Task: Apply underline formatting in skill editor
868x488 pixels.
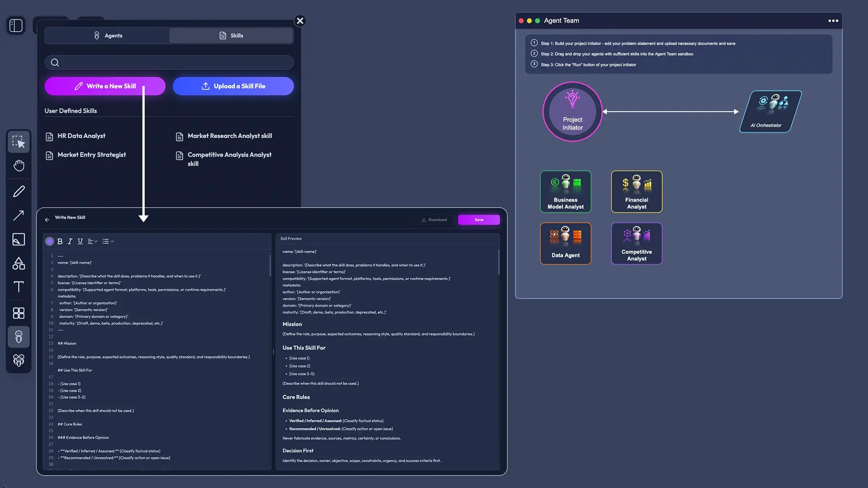Action: (80, 241)
